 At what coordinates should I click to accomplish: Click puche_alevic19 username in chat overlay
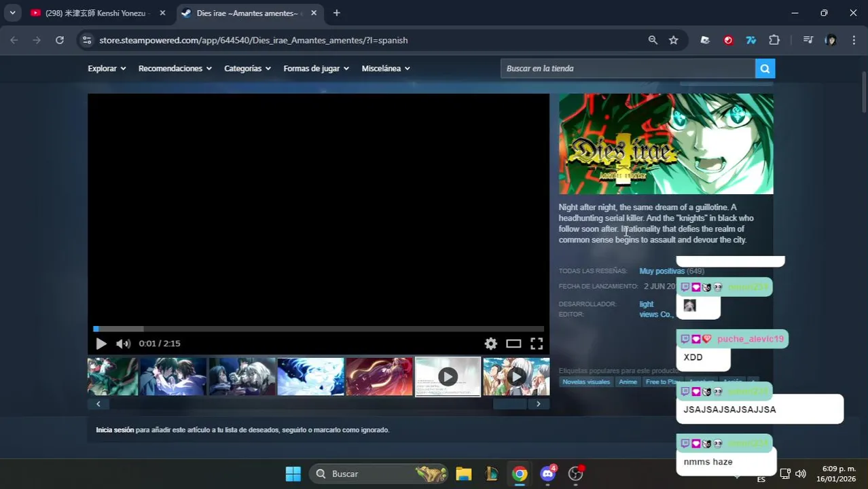tap(750, 339)
